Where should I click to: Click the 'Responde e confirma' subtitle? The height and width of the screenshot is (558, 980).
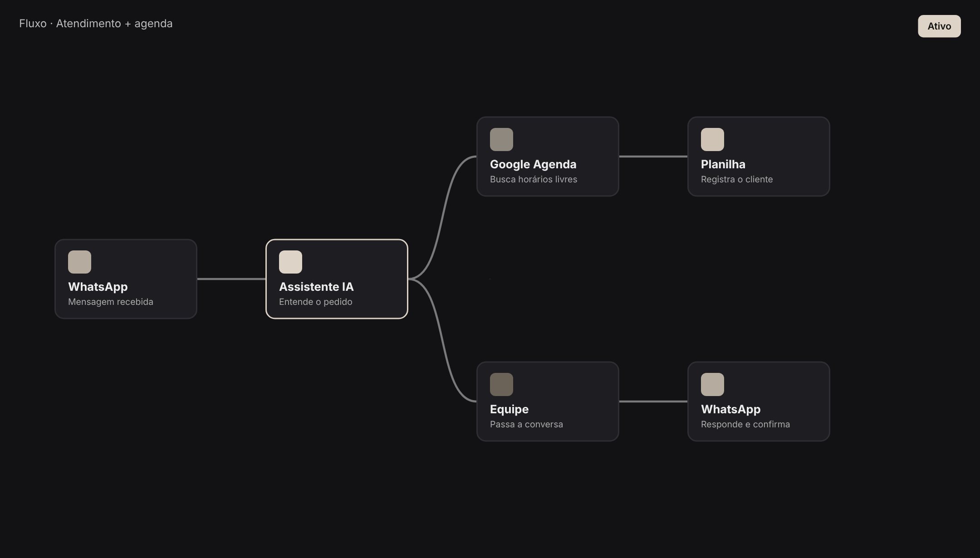745,424
